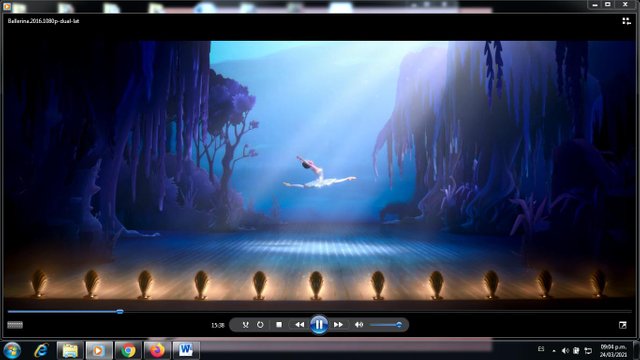Click the elapsed time 15:38

tap(218, 325)
